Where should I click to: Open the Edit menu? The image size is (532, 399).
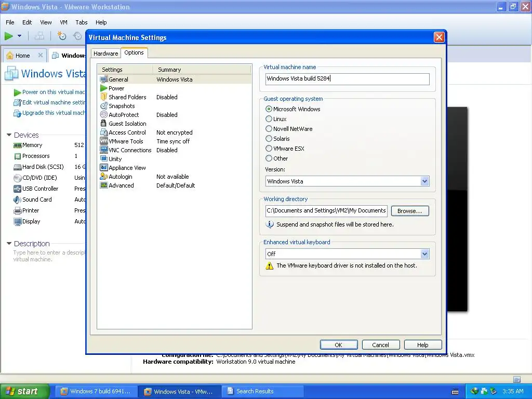click(x=27, y=22)
